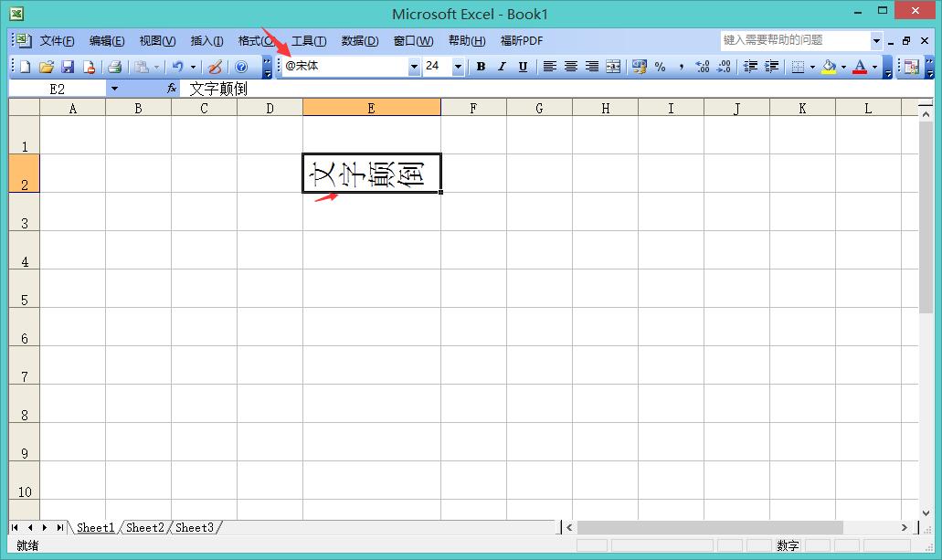Open Excel Help with question mark icon
Screen dimensions: 942x560
[x=241, y=67]
